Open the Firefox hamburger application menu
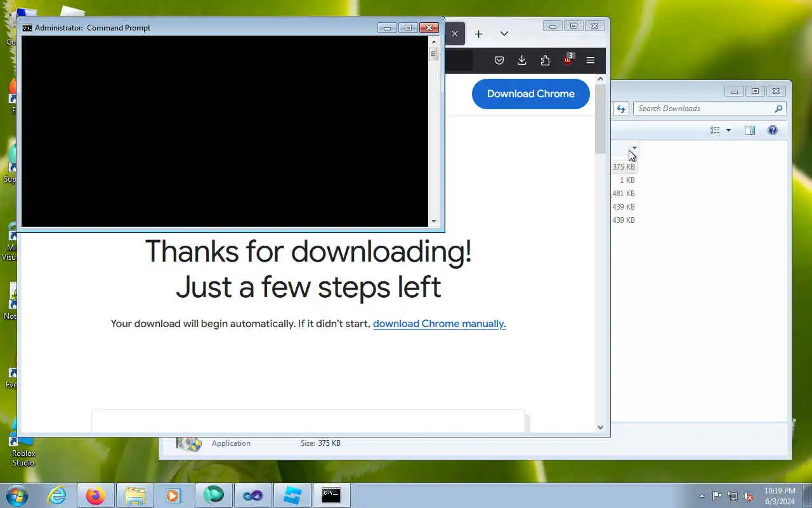The height and width of the screenshot is (508, 812). pos(591,60)
